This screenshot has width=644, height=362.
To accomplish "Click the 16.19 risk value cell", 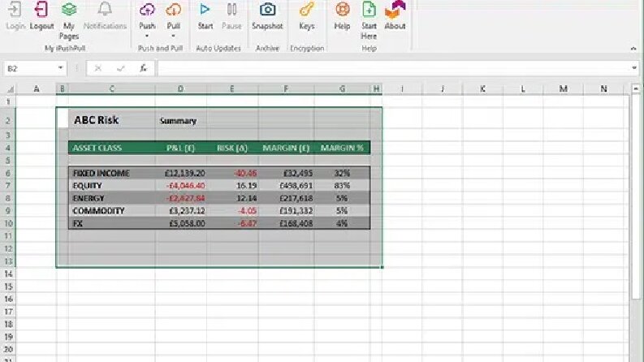I will point(232,186).
